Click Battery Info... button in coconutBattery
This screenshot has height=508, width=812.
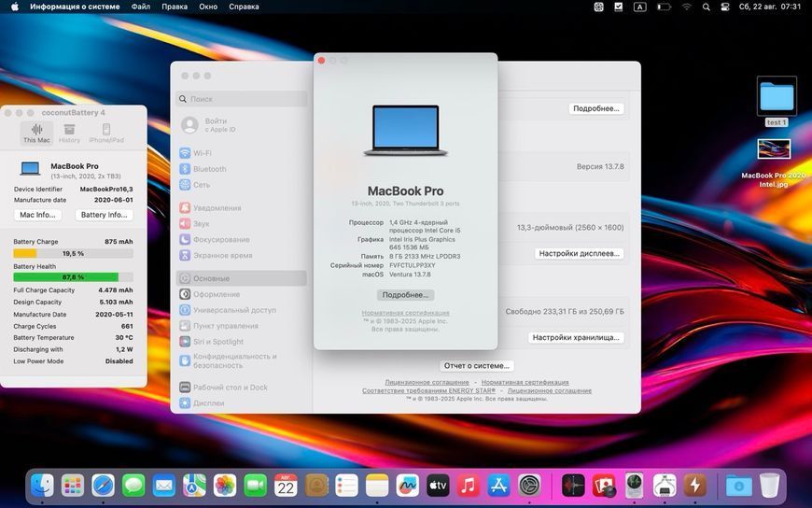(x=105, y=215)
